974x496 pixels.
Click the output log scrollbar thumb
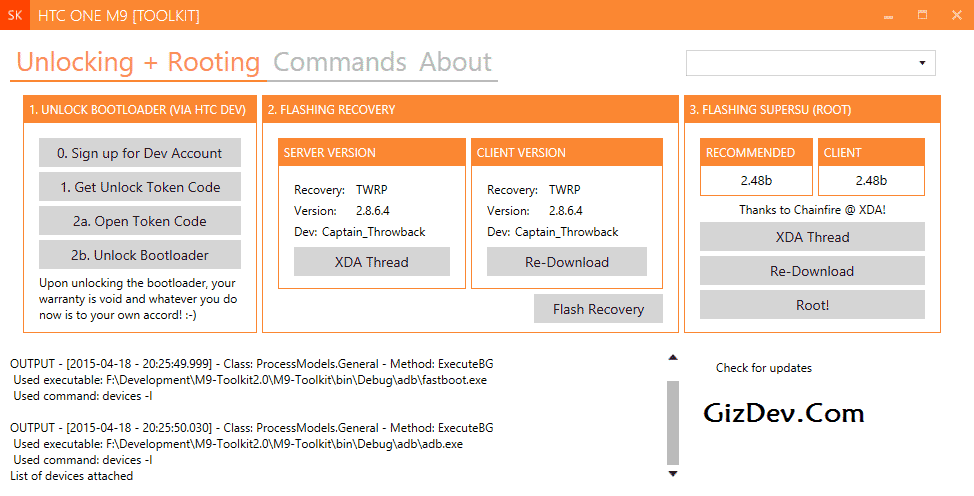pyautogui.click(x=673, y=423)
